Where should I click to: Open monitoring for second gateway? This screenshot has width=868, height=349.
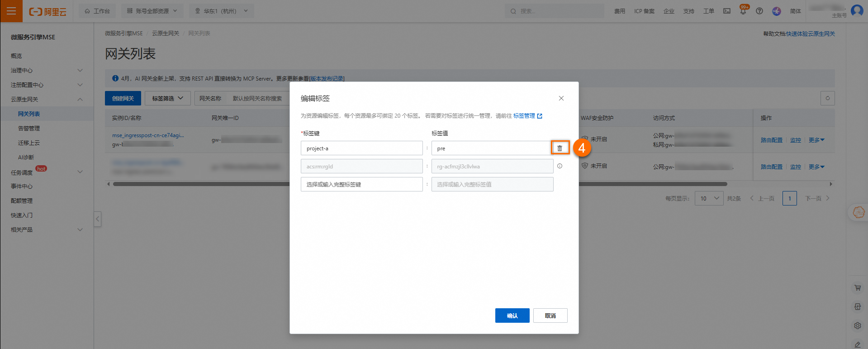[x=796, y=167]
